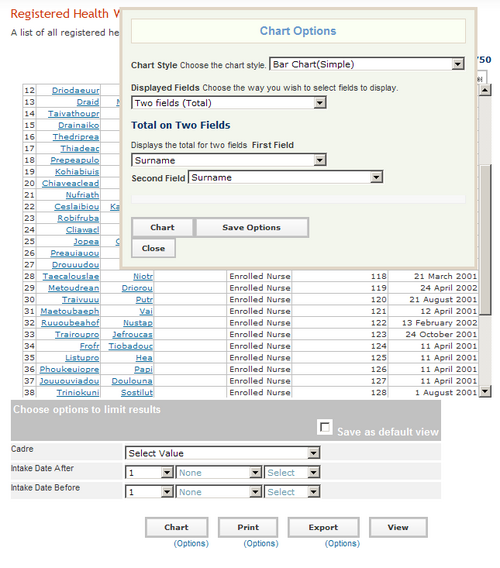Click the Save Options button
The height and width of the screenshot is (568, 500).
coord(252,227)
